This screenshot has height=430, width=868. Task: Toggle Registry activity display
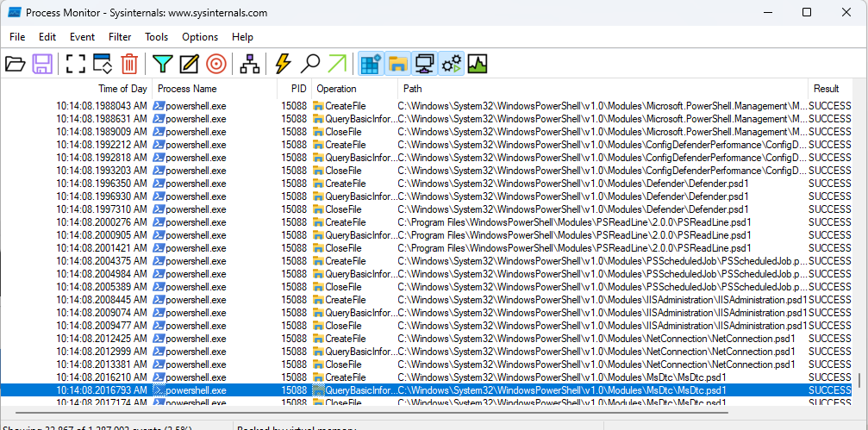[371, 64]
